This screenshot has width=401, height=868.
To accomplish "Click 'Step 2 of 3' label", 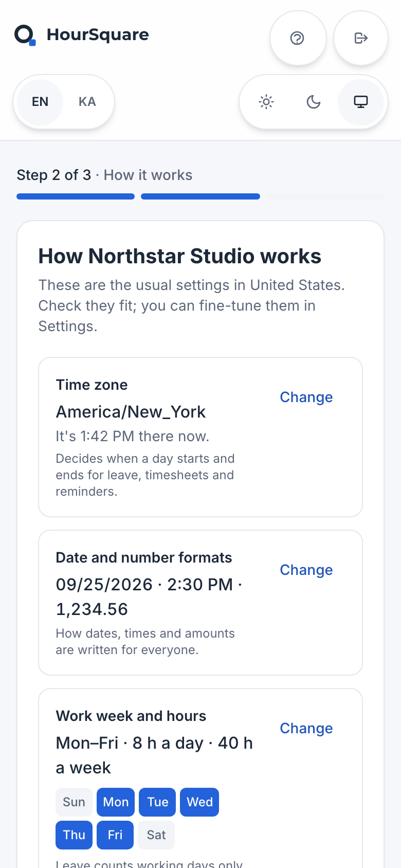I will pyautogui.click(x=54, y=175).
